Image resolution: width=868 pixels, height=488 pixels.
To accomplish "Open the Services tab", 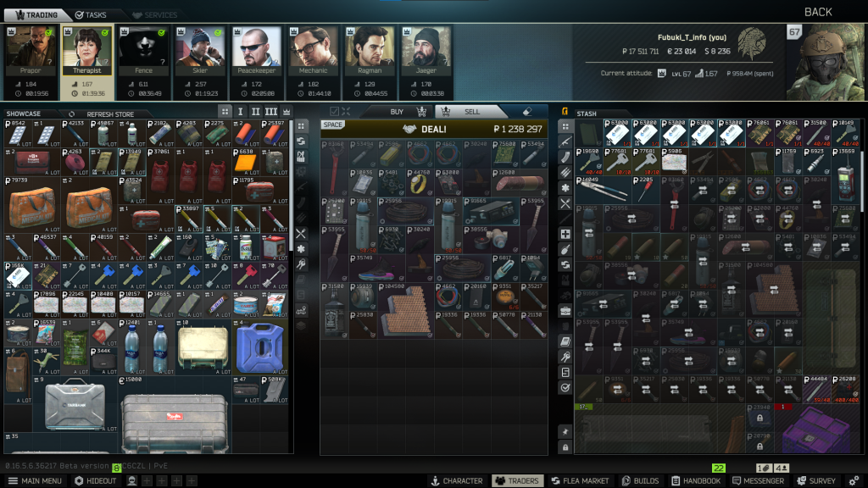I will point(155,15).
